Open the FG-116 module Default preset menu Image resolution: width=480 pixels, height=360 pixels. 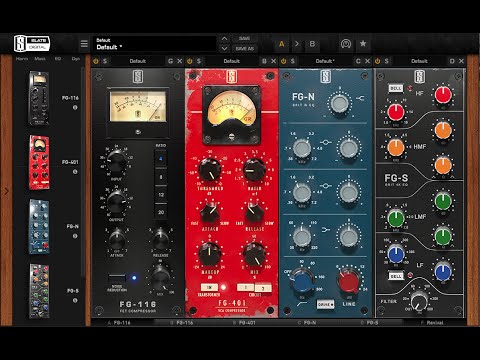[138, 61]
